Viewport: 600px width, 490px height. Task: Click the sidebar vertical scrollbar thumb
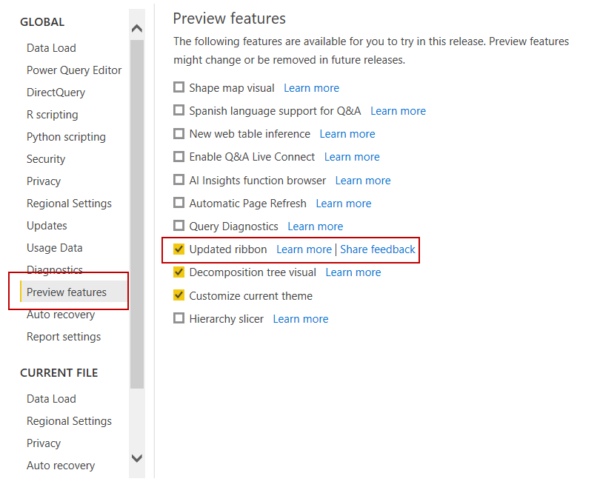137,214
